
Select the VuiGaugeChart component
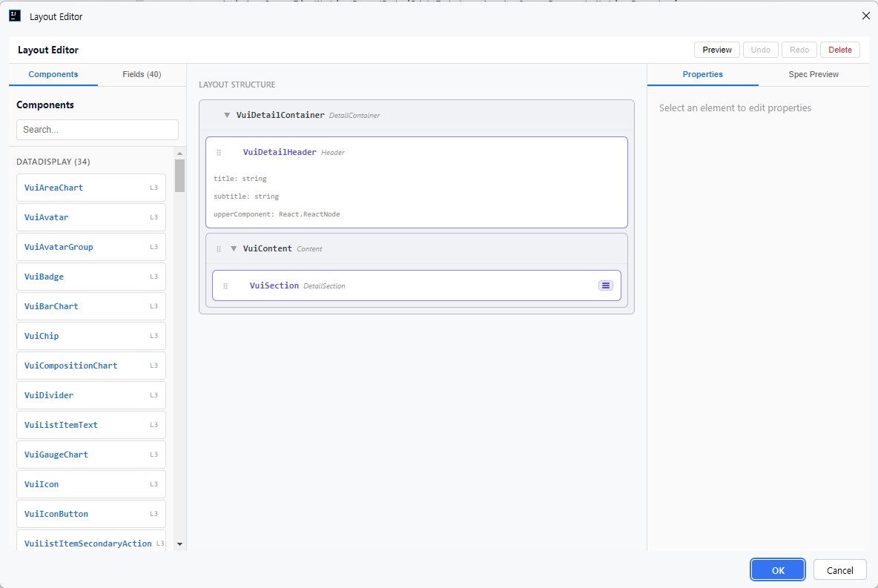[91, 455]
